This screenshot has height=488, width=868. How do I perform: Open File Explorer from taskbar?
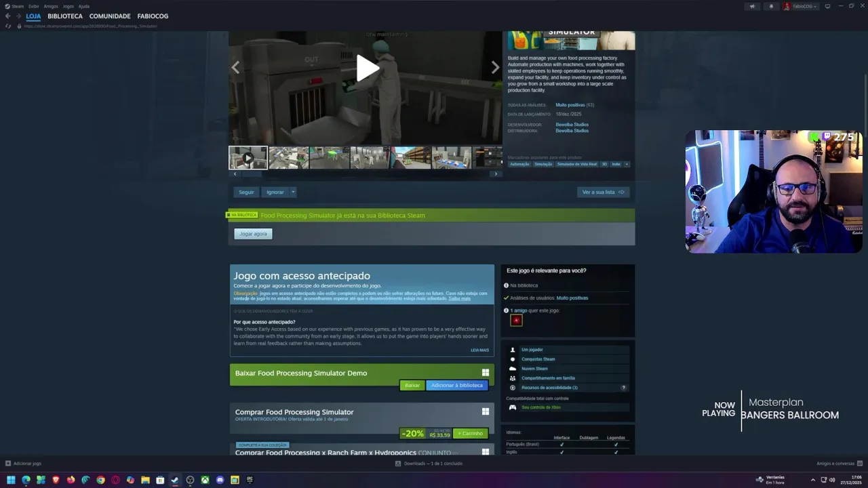tap(145, 480)
